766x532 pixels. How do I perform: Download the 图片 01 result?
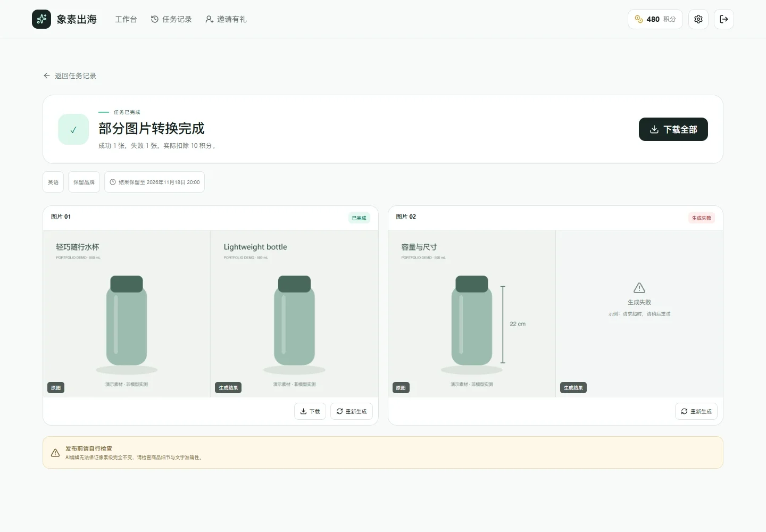click(x=310, y=411)
